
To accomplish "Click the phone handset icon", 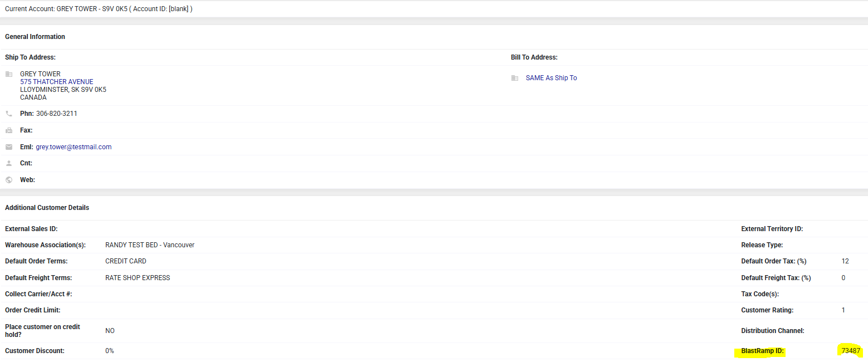I will point(9,114).
